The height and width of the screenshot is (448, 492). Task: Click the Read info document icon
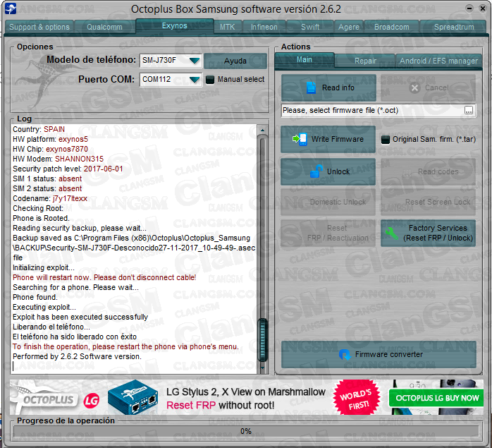coord(311,87)
